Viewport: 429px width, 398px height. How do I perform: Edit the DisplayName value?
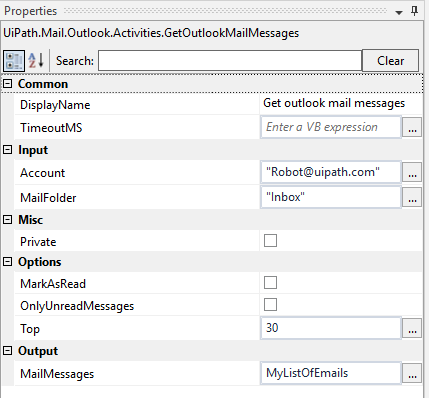click(x=341, y=103)
